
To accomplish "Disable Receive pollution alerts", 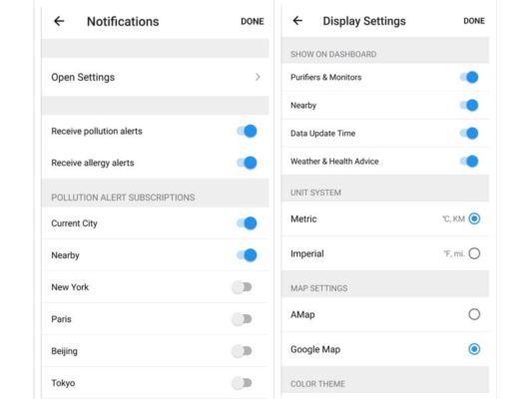I will point(247,132).
